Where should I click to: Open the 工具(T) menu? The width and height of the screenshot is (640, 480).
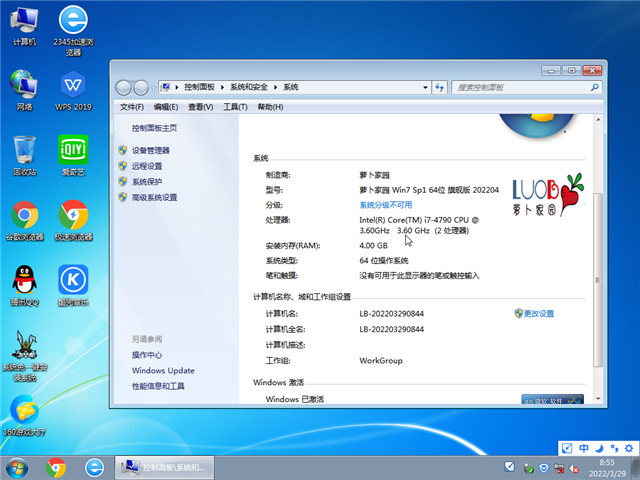coord(235,107)
